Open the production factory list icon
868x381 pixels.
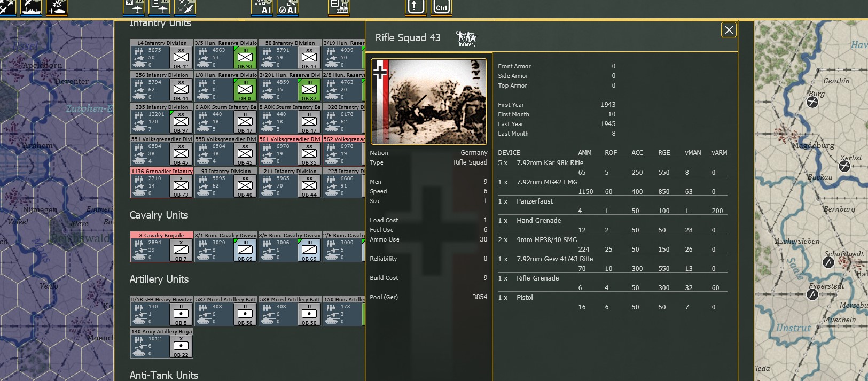tap(339, 7)
